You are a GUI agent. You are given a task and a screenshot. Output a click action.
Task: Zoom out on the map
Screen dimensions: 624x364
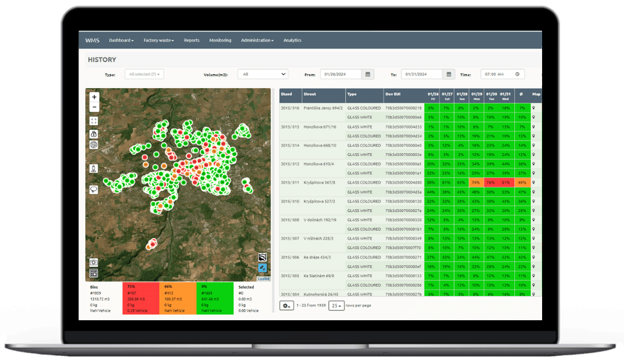95,107
